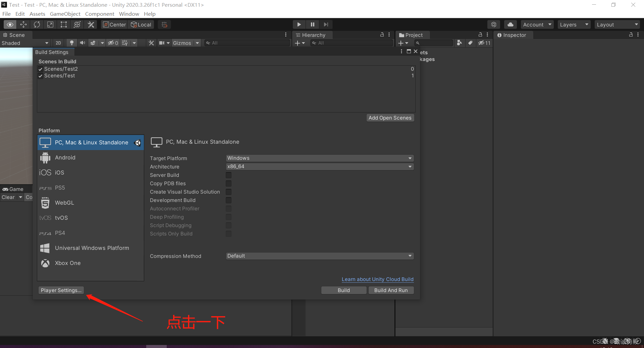The image size is (644, 348).
Task: Toggle Project hidden packages count
Action: click(x=484, y=43)
